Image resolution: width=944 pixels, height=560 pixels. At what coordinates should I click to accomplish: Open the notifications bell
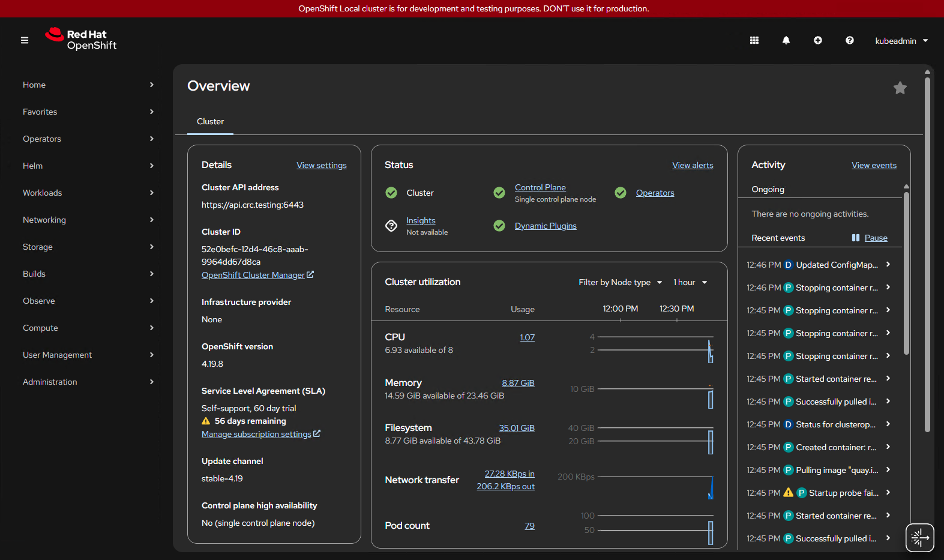point(786,40)
